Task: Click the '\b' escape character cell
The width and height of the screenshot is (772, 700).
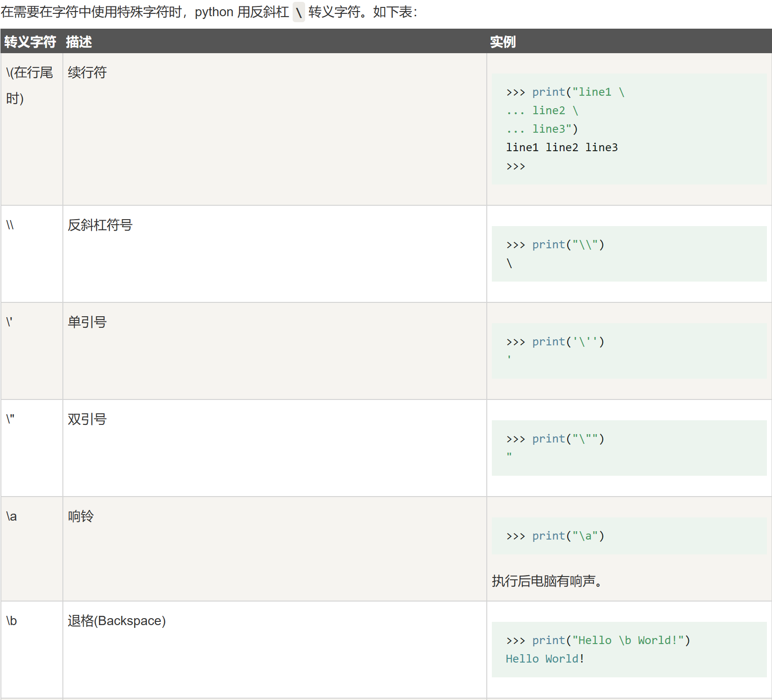Action: [31, 650]
